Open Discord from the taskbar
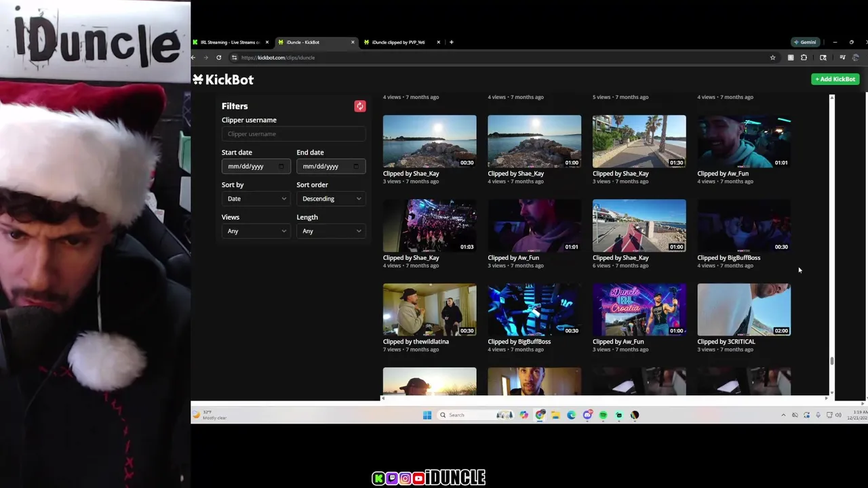 587,415
